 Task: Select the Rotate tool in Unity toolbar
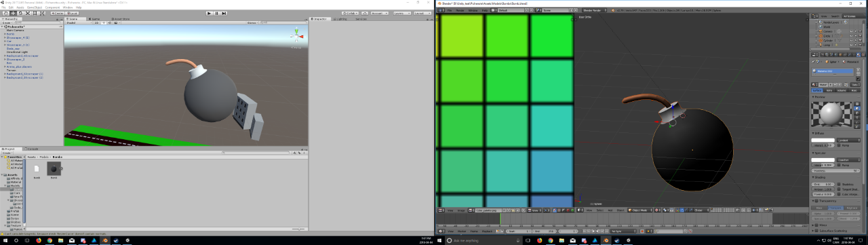[x=20, y=13]
